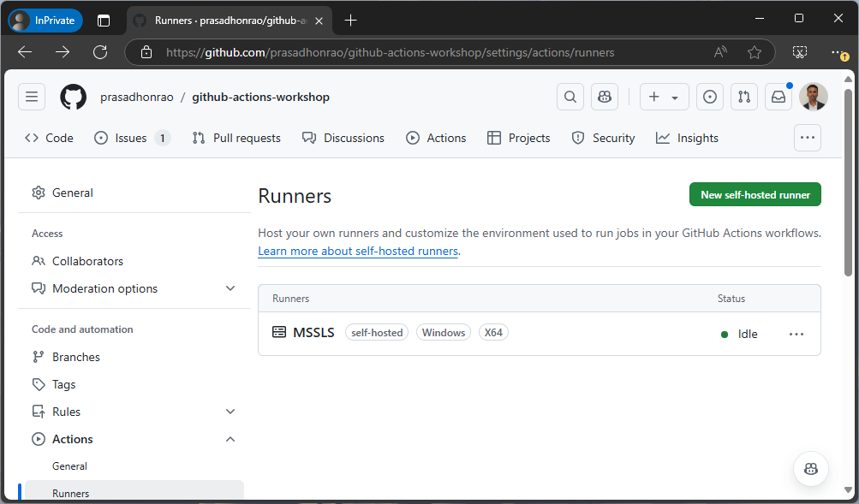Add page to favorites star icon

755,52
